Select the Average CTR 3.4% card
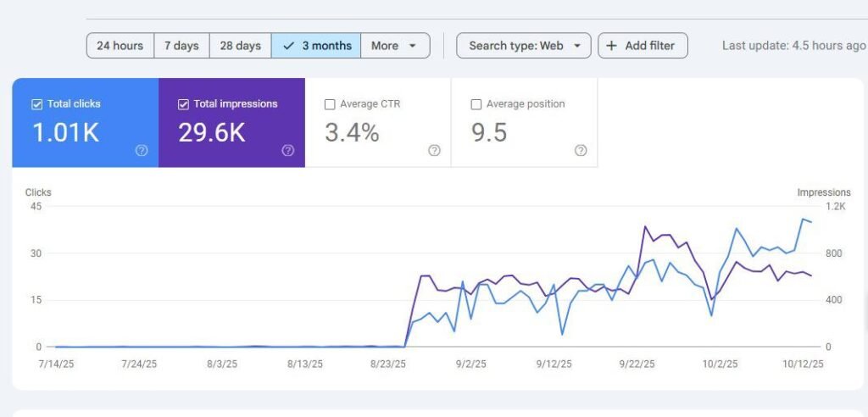The height and width of the screenshot is (417, 868). [377, 123]
